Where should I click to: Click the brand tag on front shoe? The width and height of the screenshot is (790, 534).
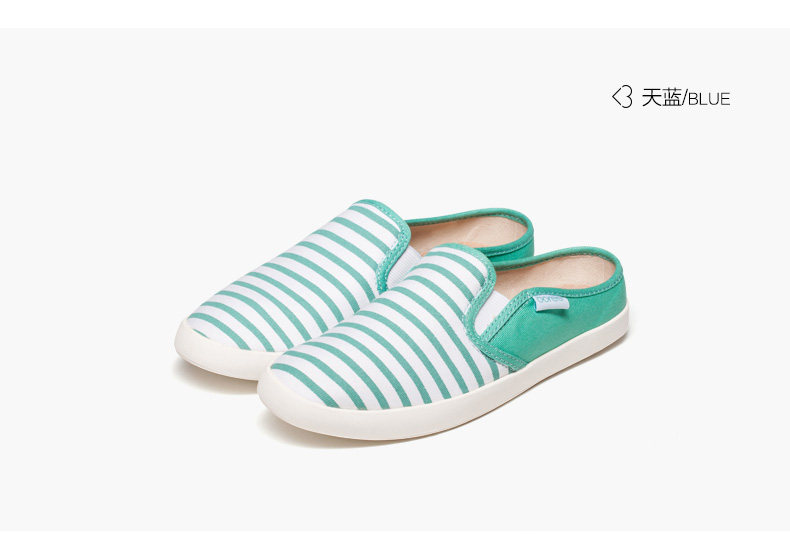click(x=551, y=302)
